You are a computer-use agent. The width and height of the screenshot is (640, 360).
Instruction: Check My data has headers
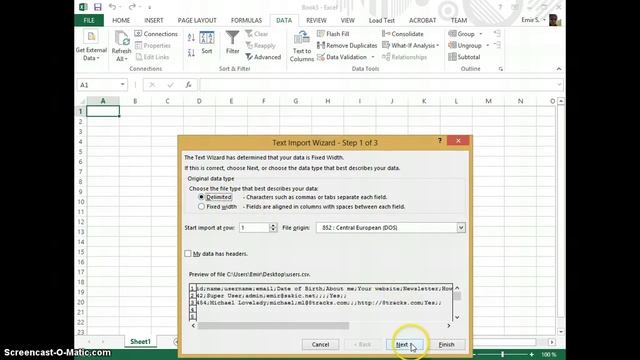pos(188,254)
